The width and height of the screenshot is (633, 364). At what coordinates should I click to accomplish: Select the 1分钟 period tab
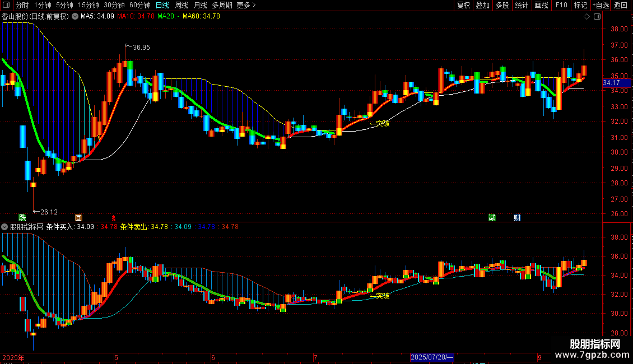(x=43, y=5)
